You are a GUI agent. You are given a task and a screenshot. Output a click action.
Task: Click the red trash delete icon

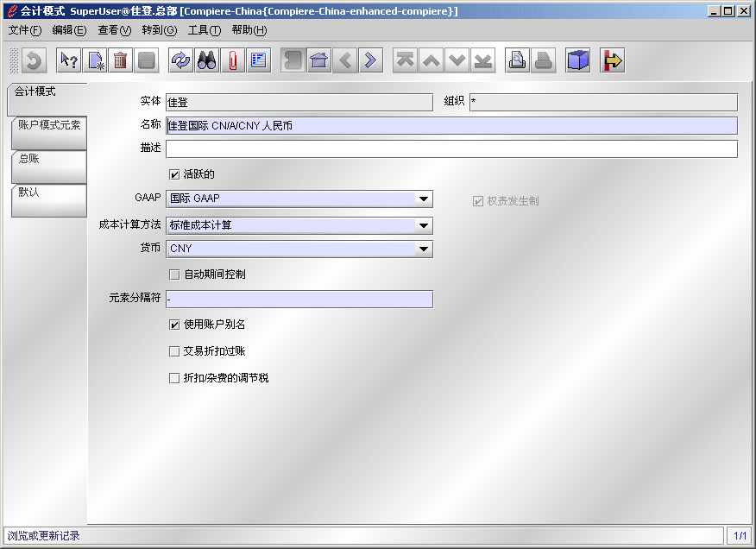(120, 60)
